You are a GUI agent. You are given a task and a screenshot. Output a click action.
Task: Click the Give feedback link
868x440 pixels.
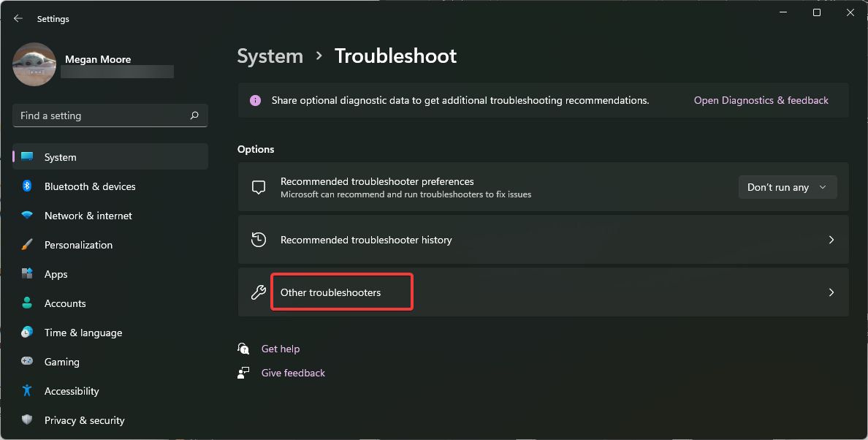coord(293,373)
